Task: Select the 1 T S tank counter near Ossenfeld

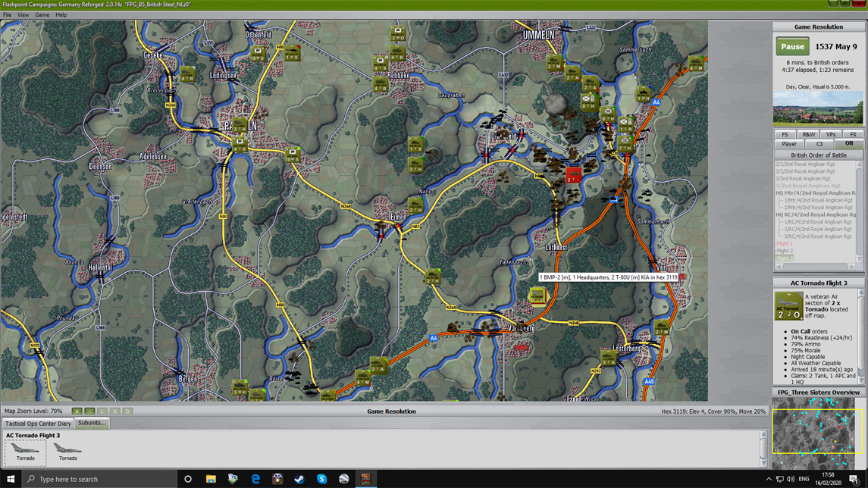Action: coord(292,53)
